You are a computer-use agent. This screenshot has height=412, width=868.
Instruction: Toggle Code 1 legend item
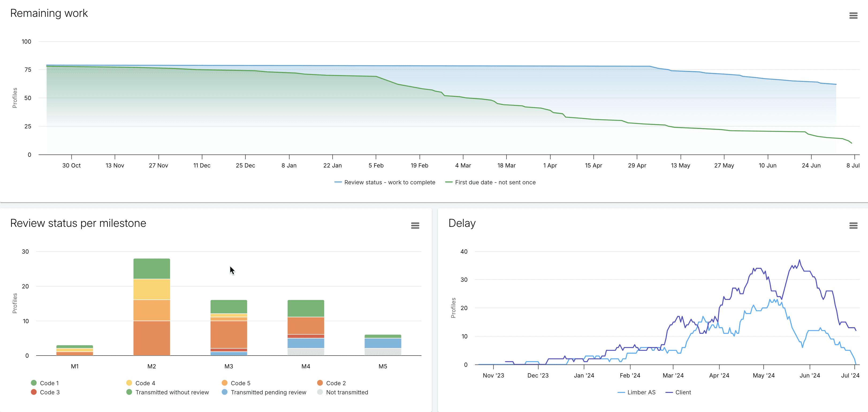49,383
